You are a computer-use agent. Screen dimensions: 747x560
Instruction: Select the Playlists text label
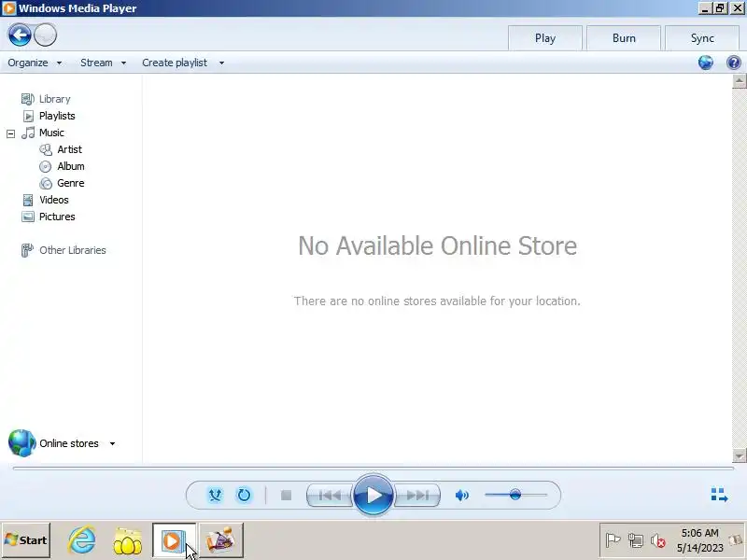[57, 116]
